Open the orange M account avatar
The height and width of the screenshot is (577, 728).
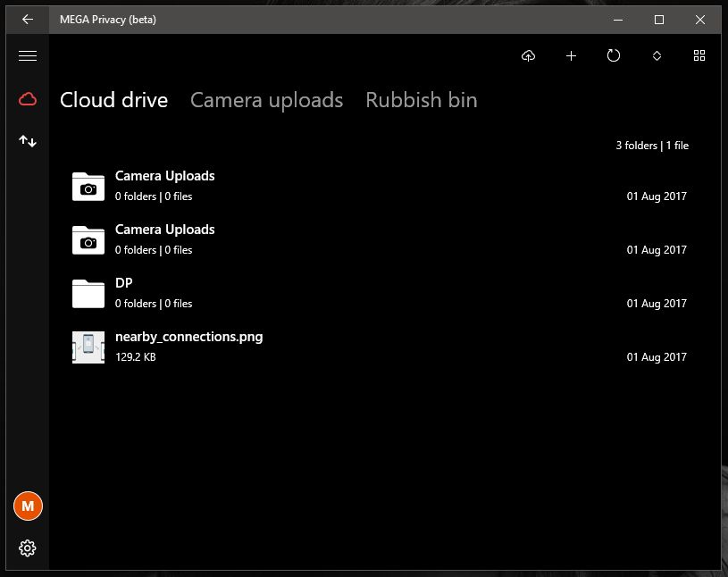point(28,506)
